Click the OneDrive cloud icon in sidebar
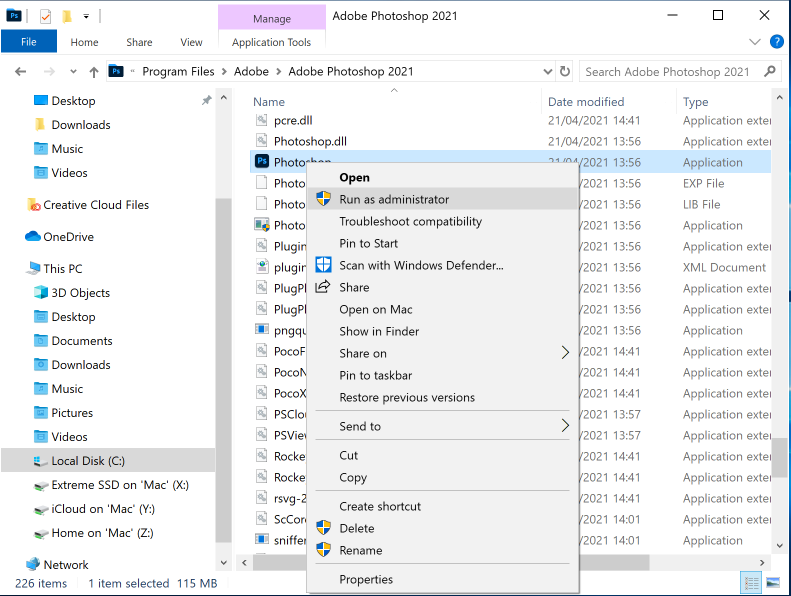The width and height of the screenshot is (791, 596). [33, 236]
